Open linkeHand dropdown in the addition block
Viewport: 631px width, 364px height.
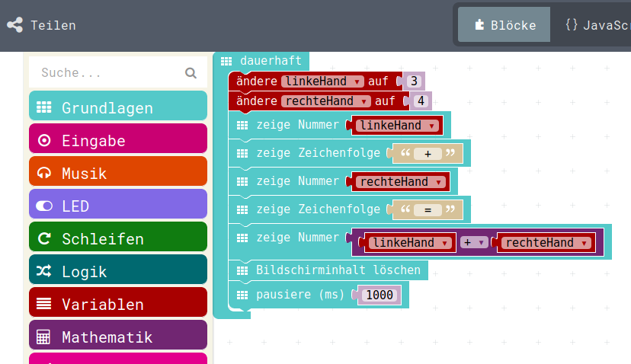pos(410,242)
